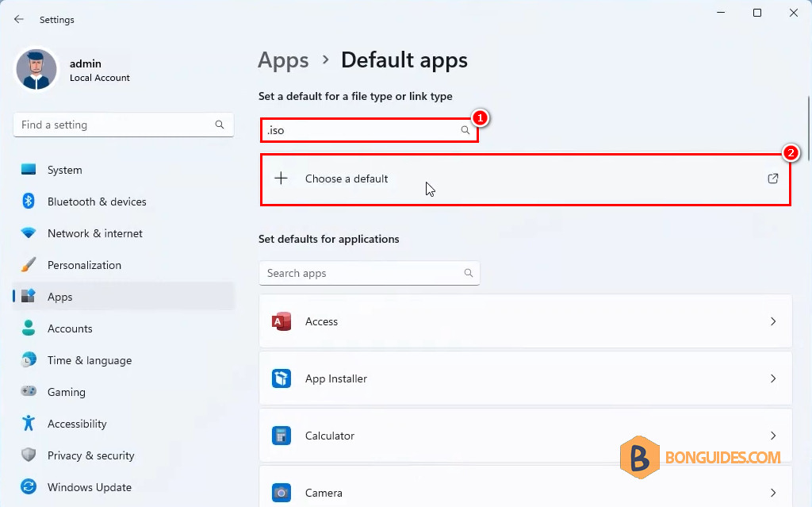Expand the Calculator row chevron
Screen dimensions: 812x507
click(772, 436)
